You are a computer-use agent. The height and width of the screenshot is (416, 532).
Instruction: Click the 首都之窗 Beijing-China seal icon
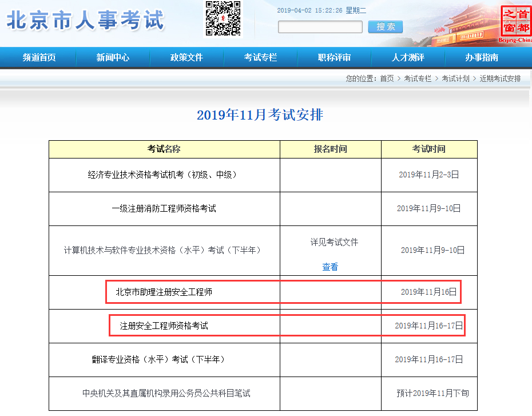[x=517, y=22]
